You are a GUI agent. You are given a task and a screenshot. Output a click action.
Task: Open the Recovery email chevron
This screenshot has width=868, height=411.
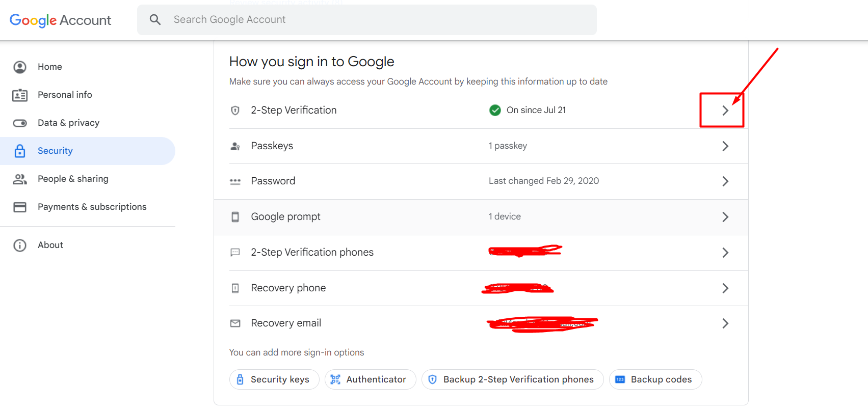725,323
